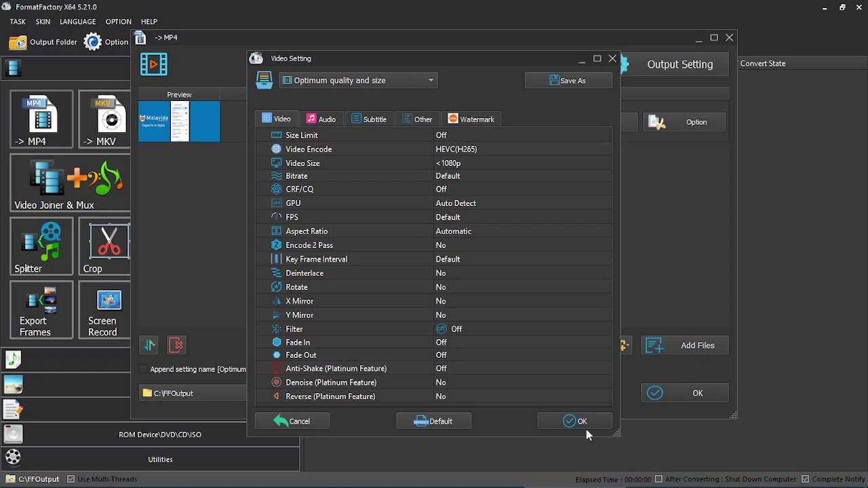The image size is (868, 488).
Task: Open the Export Frames tool
Action: pos(41,310)
